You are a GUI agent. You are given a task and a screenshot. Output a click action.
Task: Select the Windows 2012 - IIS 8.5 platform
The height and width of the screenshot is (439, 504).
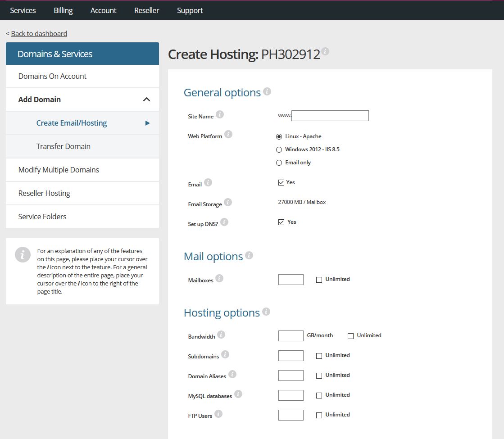[x=279, y=149]
